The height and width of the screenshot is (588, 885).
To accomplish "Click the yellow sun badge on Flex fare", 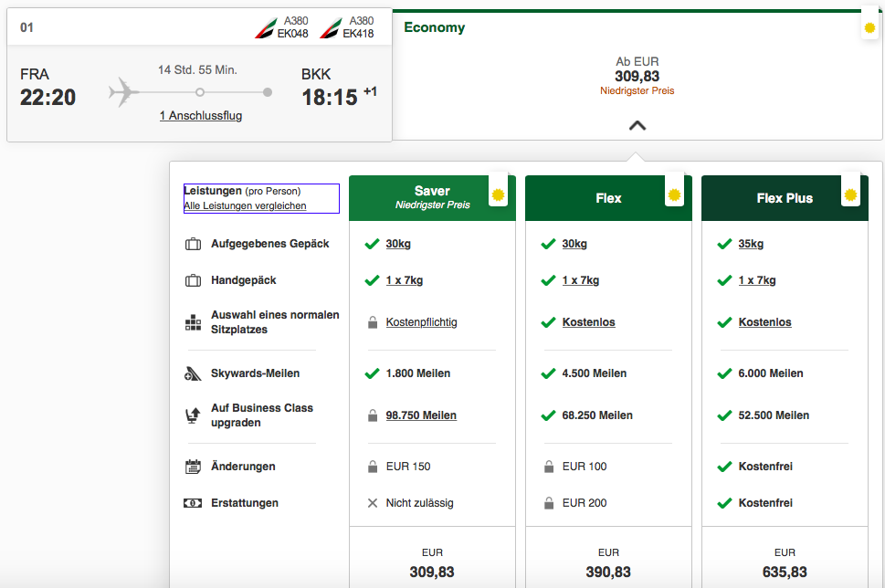I will 674,194.
